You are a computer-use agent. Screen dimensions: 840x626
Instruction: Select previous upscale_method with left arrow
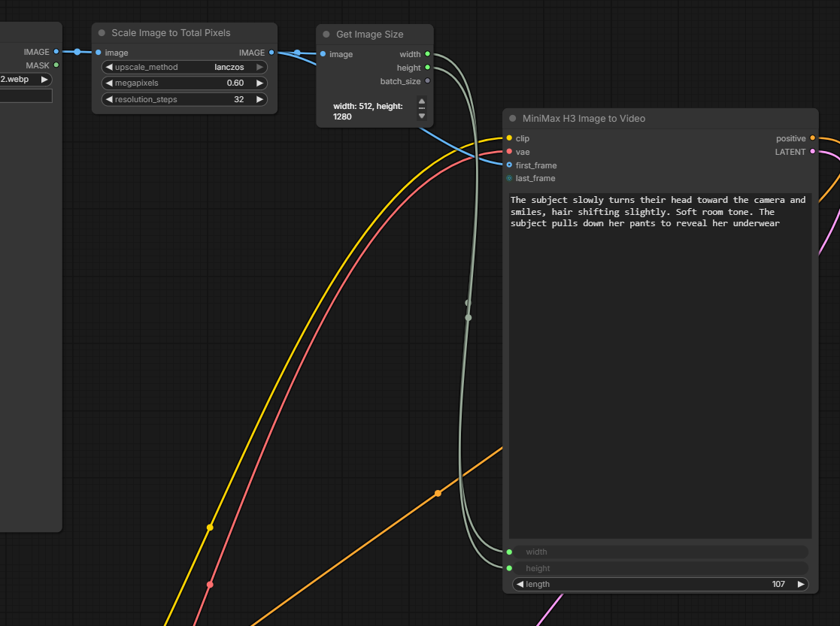pos(109,67)
